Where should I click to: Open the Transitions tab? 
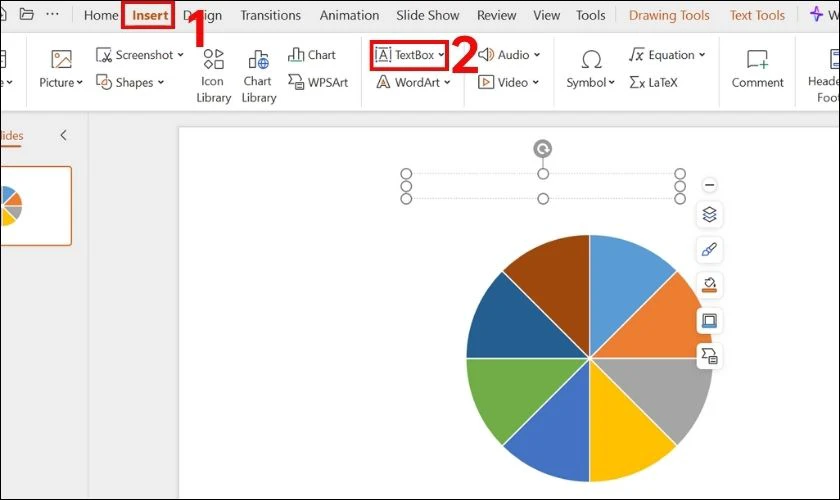271,16
